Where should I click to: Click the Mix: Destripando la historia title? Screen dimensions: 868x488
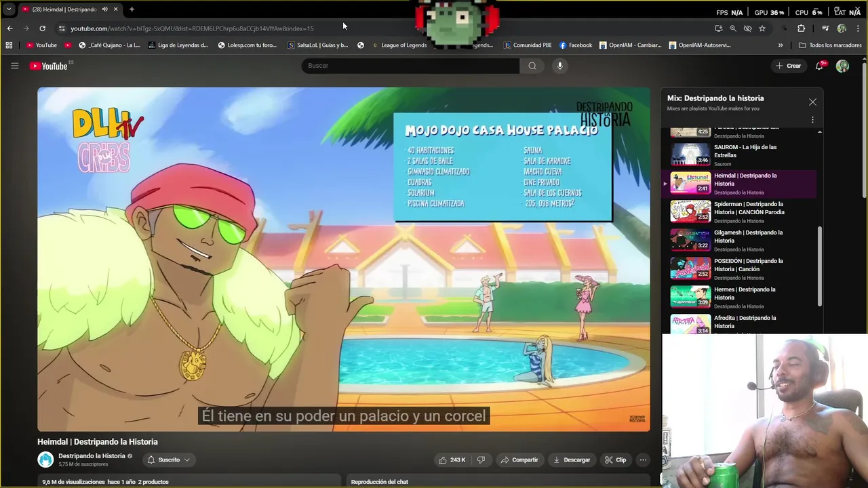click(715, 98)
